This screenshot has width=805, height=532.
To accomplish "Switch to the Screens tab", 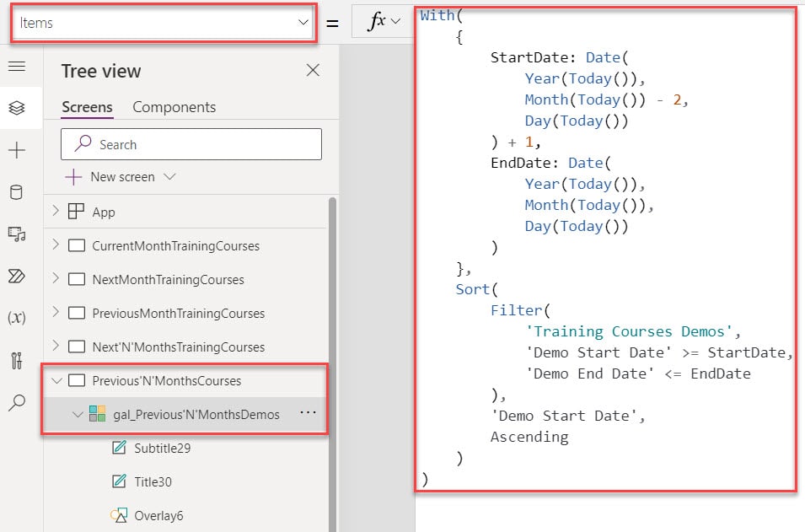I will click(87, 107).
